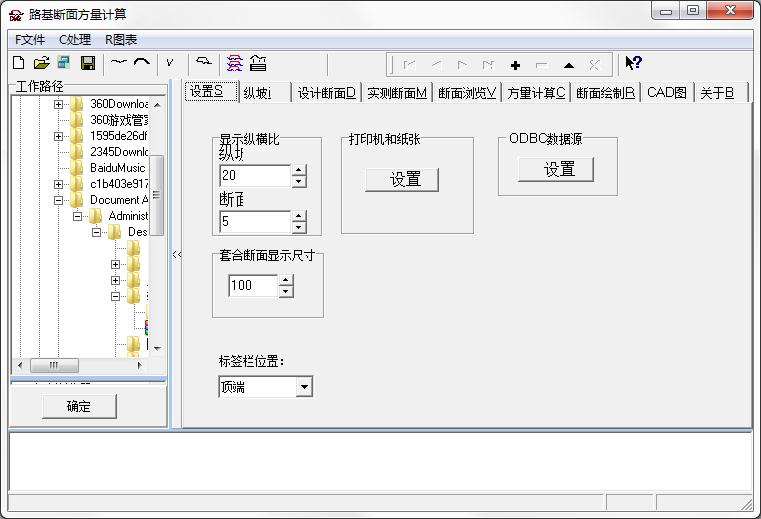Switch to the CAD图 tab
The width and height of the screenshot is (761, 519).
pos(667,93)
